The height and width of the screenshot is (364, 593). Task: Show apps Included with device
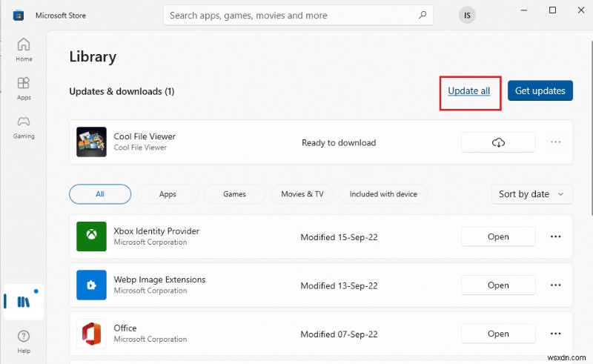(383, 194)
